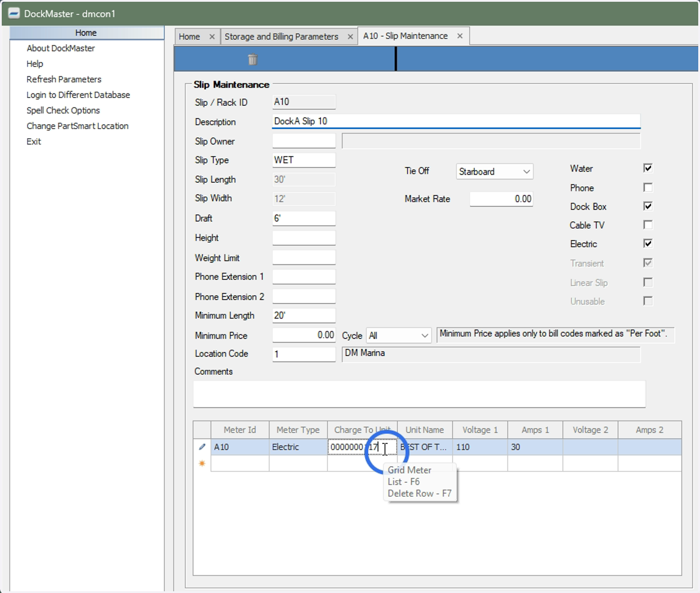700x593 pixels.
Task: Click the Draft field showing 6'
Action: click(x=304, y=218)
